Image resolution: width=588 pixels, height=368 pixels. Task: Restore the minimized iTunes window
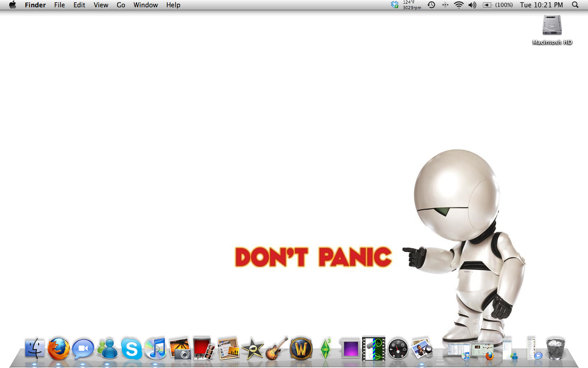458,351
